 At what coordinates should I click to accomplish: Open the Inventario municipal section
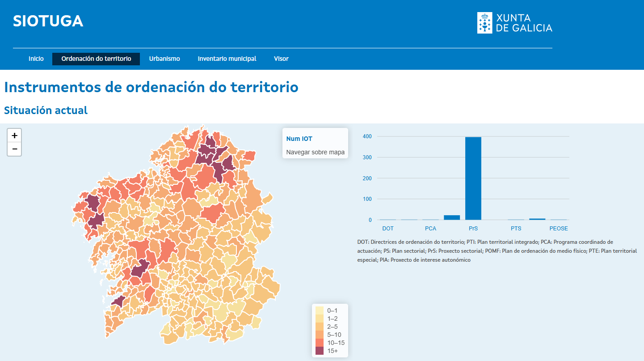(227, 59)
